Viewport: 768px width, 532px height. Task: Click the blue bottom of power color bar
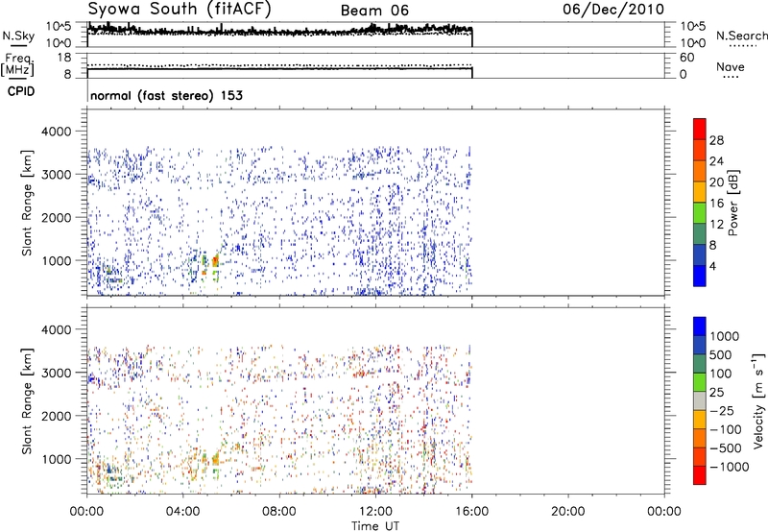700,276
